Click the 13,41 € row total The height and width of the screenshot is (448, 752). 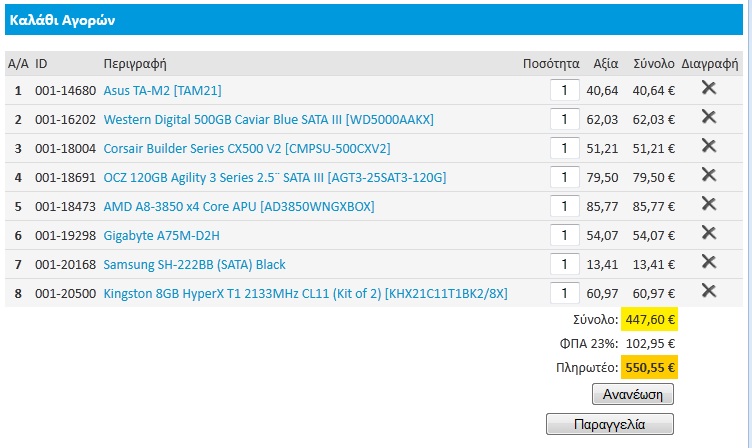point(654,265)
